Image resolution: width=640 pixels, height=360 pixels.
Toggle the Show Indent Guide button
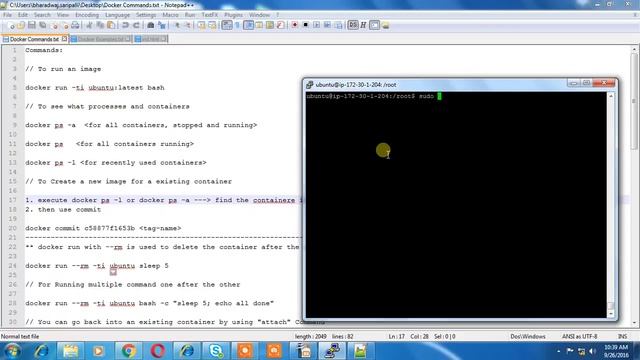(248, 25)
